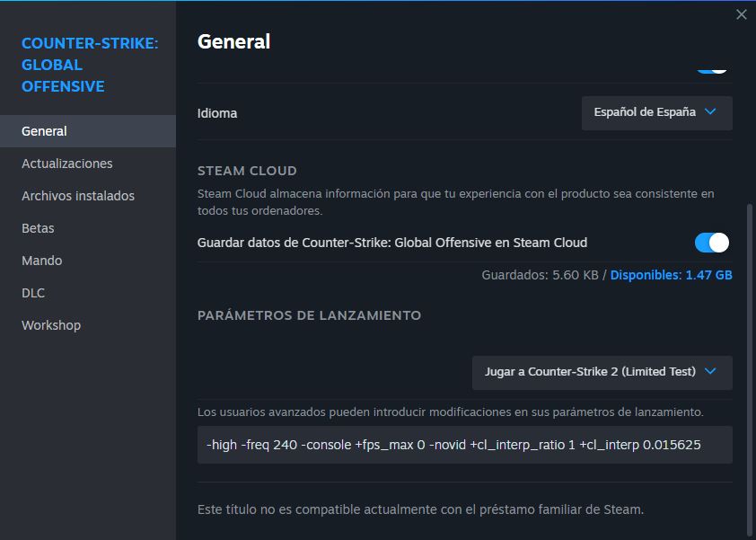The height and width of the screenshot is (540, 756).
Task: Go to the Betas tab
Action: coord(88,228)
